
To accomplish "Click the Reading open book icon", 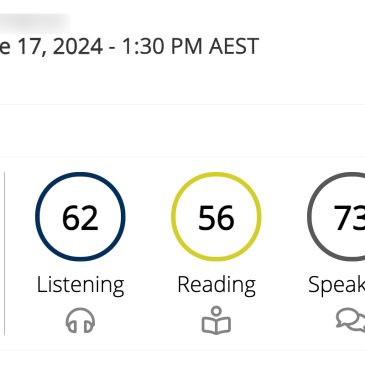I will point(216,320).
